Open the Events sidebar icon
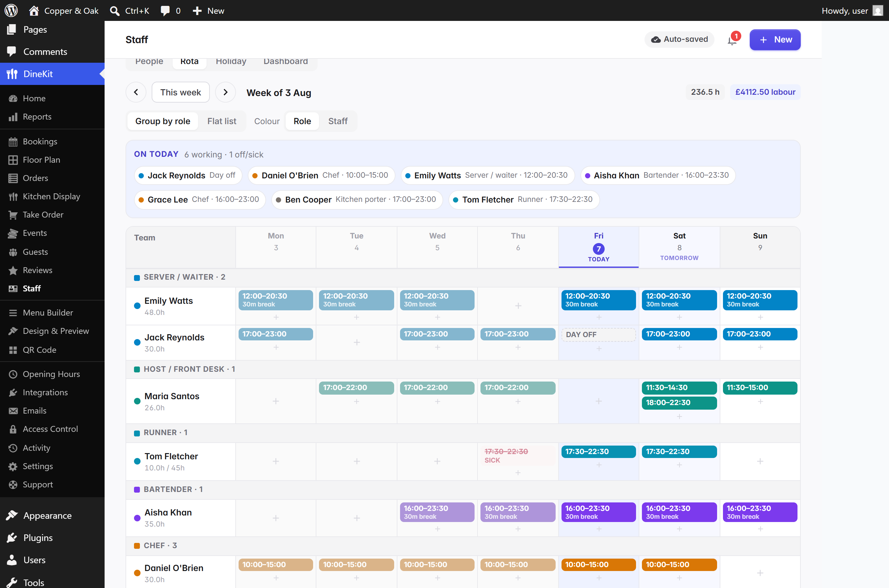 coord(13,233)
